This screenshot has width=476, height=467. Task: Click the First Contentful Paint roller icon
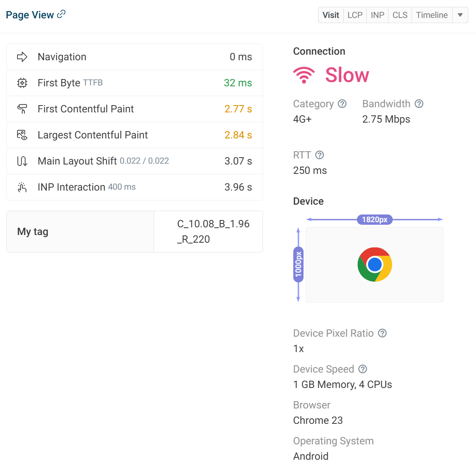pos(22,109)
